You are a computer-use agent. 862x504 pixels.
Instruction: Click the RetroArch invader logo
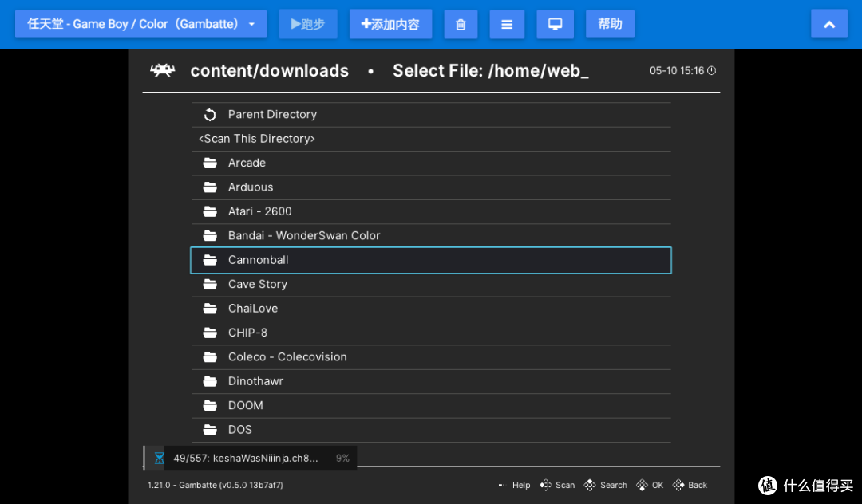(163, 70)
